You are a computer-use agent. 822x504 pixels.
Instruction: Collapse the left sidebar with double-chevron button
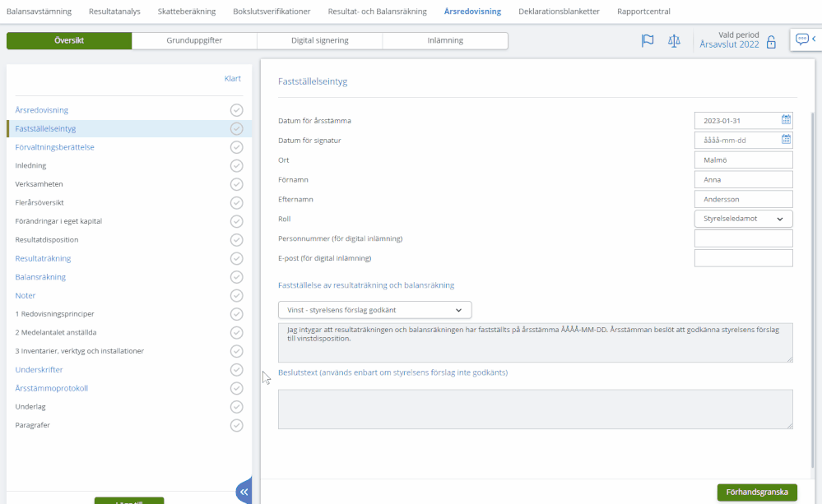pos(244,492)
